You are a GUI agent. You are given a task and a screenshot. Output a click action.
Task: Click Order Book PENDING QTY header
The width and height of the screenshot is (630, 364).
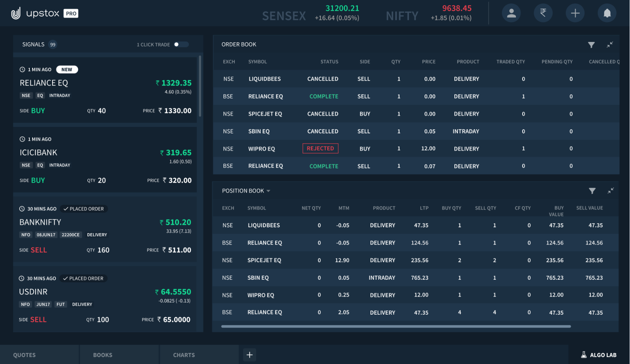pyautogui.click(x=557, y=62)
